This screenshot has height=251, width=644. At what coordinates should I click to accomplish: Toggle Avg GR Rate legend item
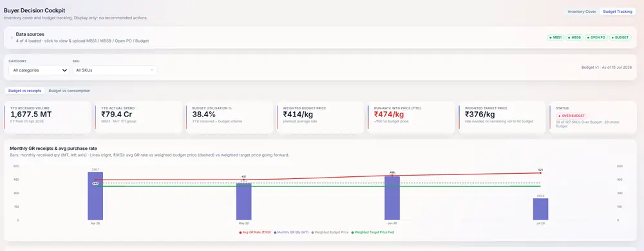click(255, 232)
